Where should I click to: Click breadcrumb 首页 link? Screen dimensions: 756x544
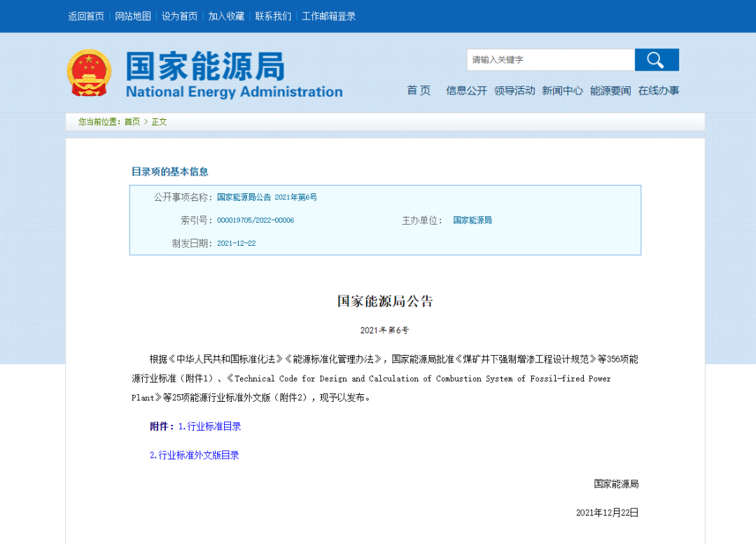click(x=132, y=122)
